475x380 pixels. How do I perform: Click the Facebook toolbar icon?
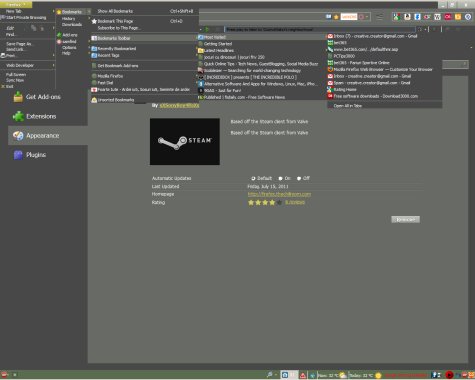(x=417, y=17)
